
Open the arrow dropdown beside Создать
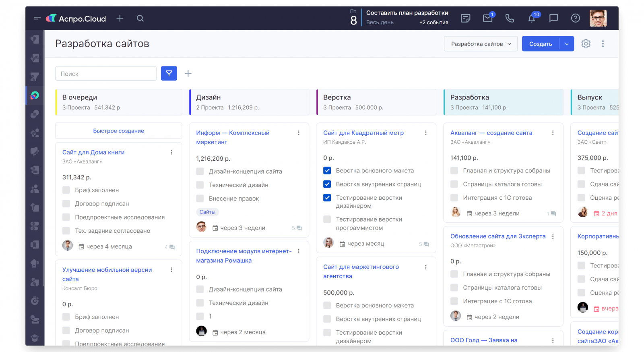(567, 44)
